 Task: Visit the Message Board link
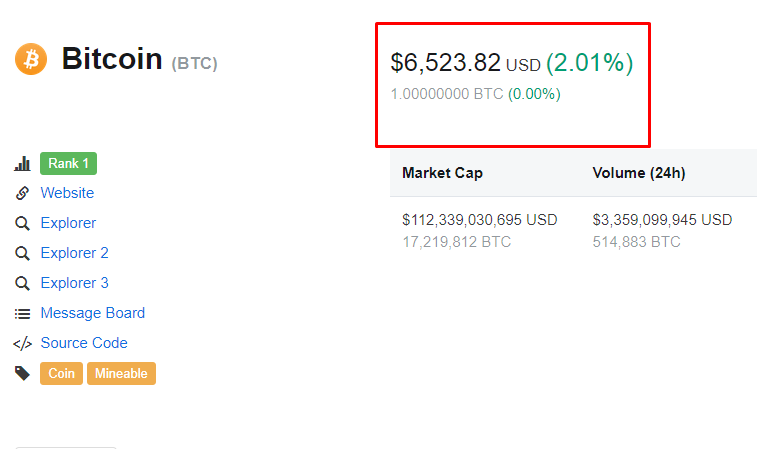coord(93,313)
